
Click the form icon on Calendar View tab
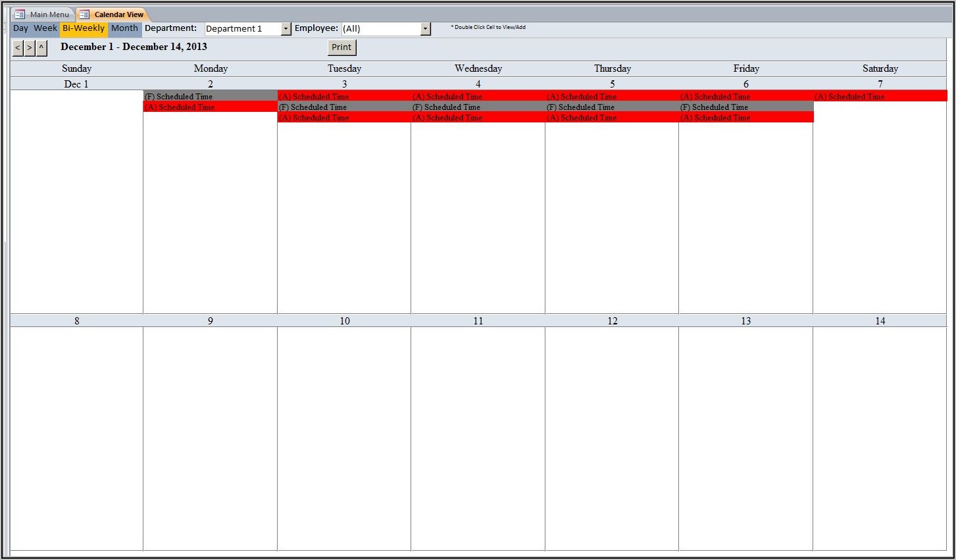click(84, 14)
